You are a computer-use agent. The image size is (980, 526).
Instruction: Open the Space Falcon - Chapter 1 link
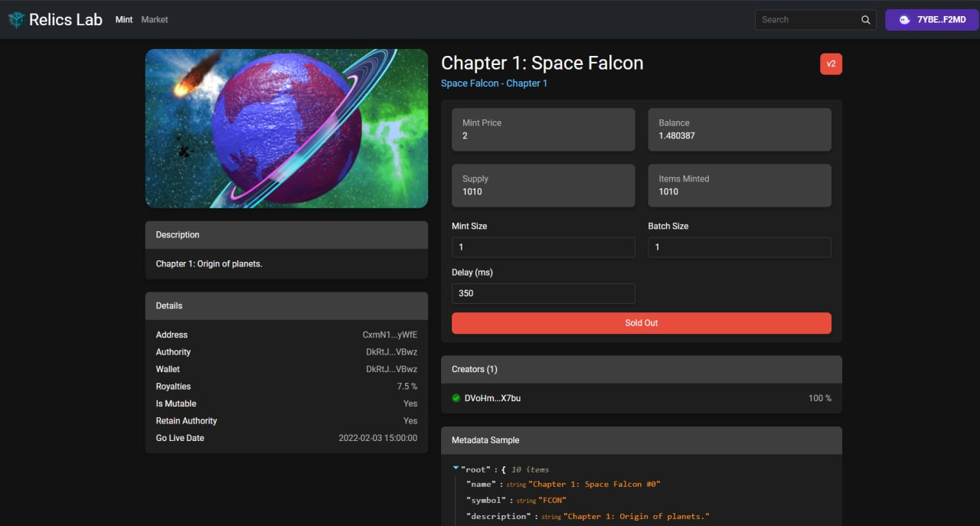[x=494, y=83]
